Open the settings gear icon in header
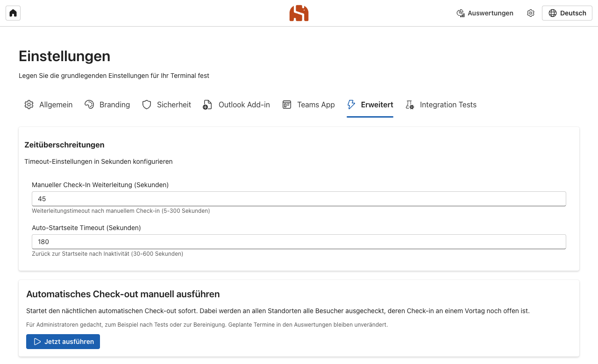 point(531,13)
